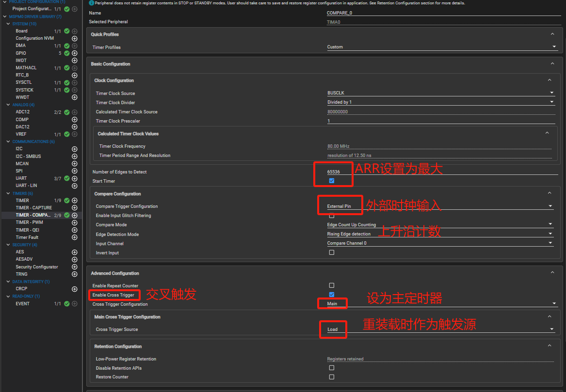The image size is (566, 392).
Task: Collapse the COMMUNICATIONS (6) tree group
Action: click(8, 141)
